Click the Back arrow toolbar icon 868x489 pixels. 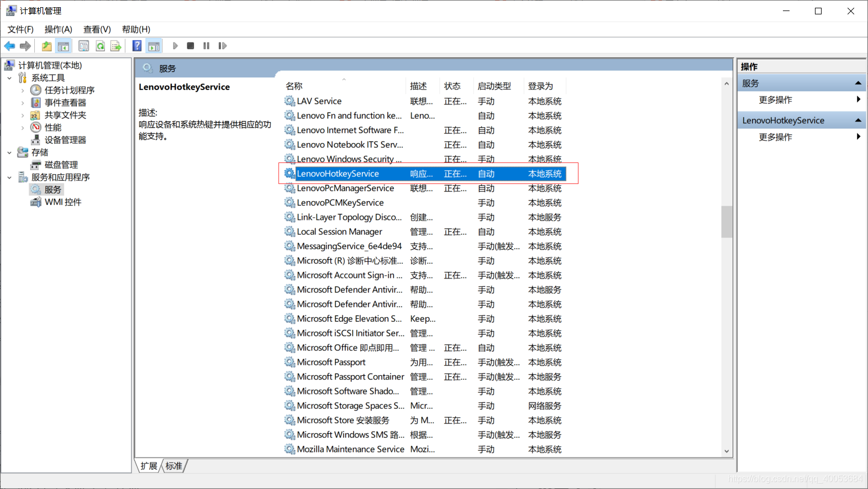pos(9,46)
